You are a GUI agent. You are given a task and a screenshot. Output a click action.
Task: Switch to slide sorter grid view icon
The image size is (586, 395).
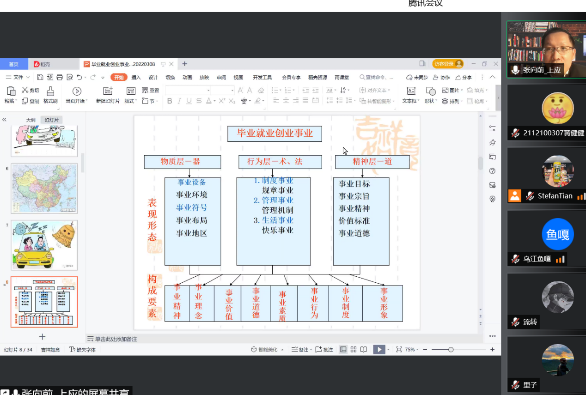[354, 349]
